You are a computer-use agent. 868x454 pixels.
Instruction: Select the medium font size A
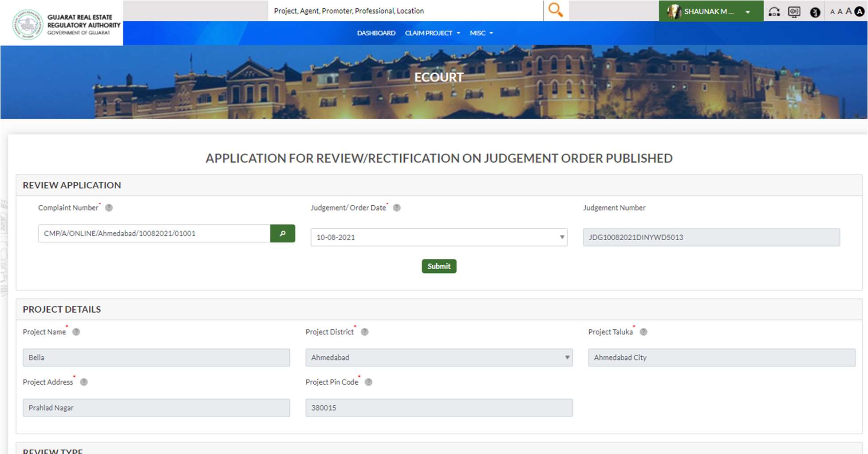point(840,12)
